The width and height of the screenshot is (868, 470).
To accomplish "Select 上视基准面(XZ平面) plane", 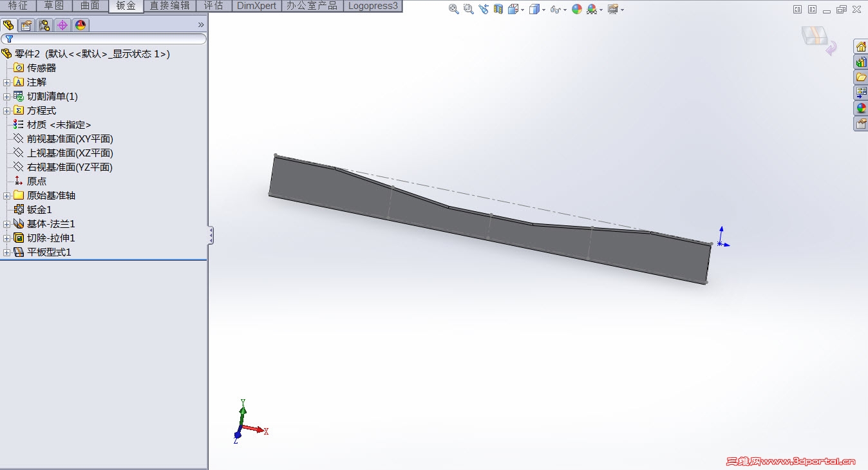I will (x=70, y=153).
